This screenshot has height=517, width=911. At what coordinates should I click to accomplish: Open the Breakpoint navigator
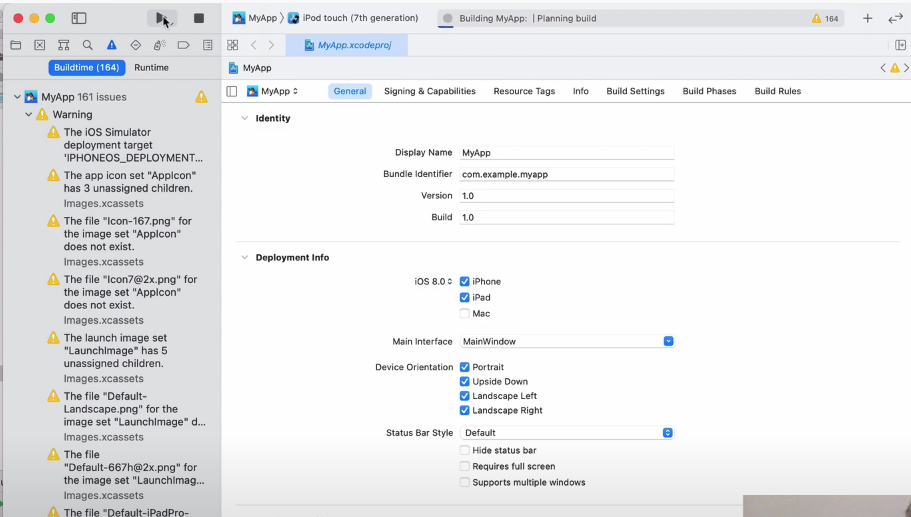[x=184, y=45]
